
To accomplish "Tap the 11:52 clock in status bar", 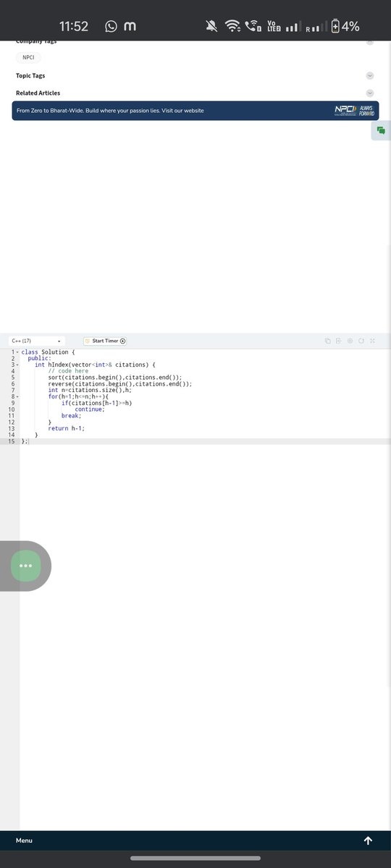I will click(73, 26).
